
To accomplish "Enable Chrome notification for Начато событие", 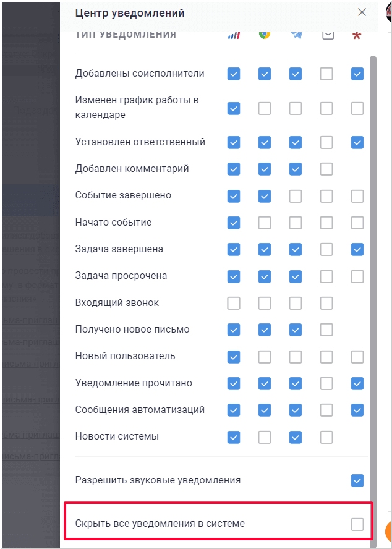I will click(x=265, y=223).
